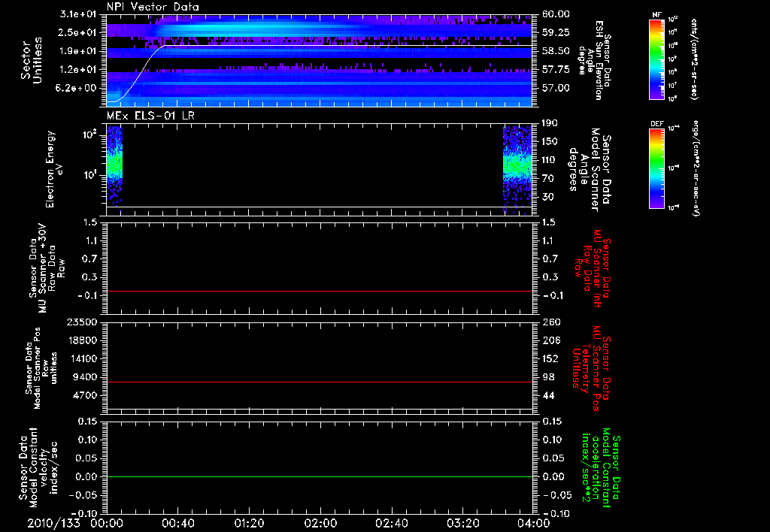Click the 2.5e+01 sector tick value

78,32
